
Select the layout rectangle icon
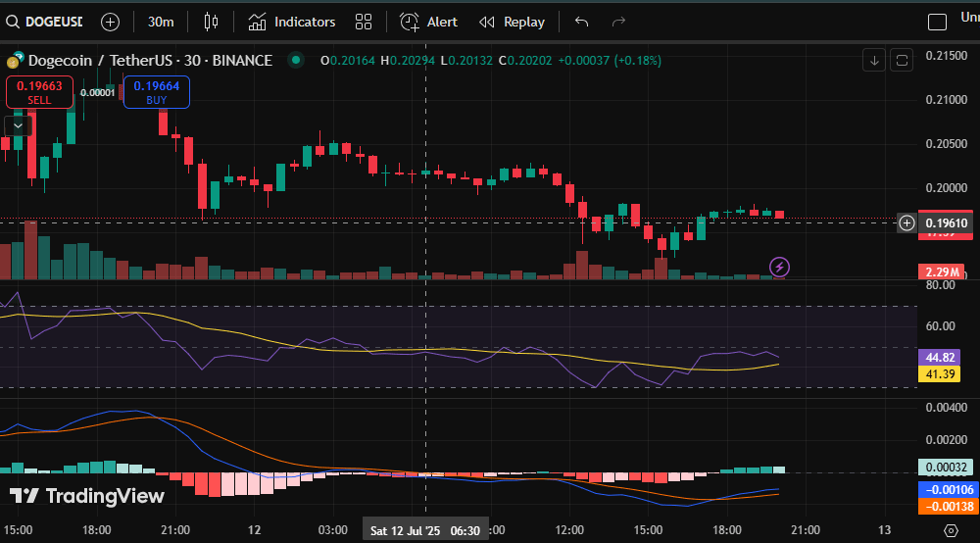[x=938, y=22]
